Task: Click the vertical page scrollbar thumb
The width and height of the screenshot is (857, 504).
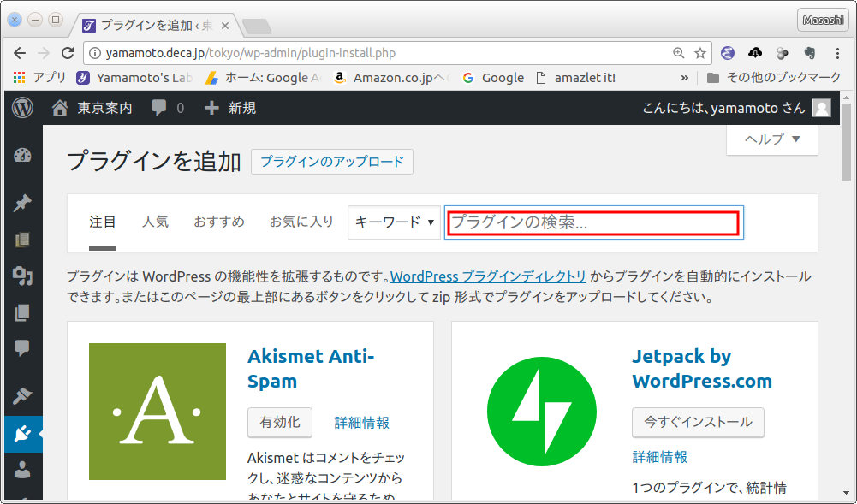Action: (846, 143)
